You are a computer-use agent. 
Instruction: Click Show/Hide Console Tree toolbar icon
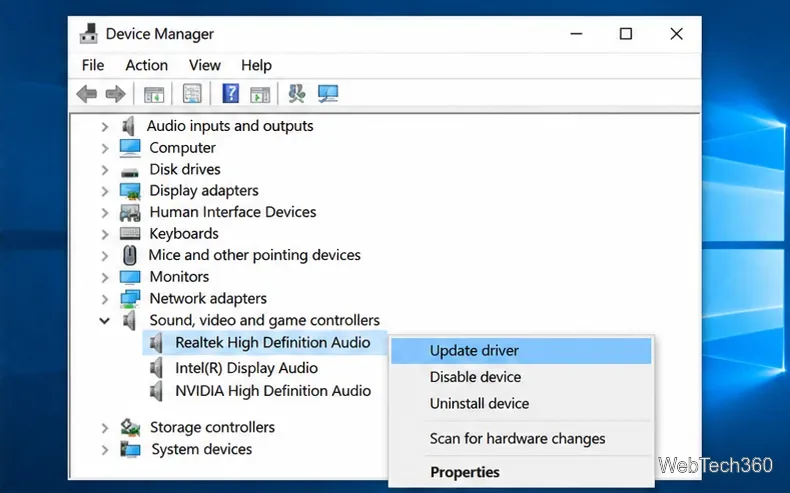[154, 94]
